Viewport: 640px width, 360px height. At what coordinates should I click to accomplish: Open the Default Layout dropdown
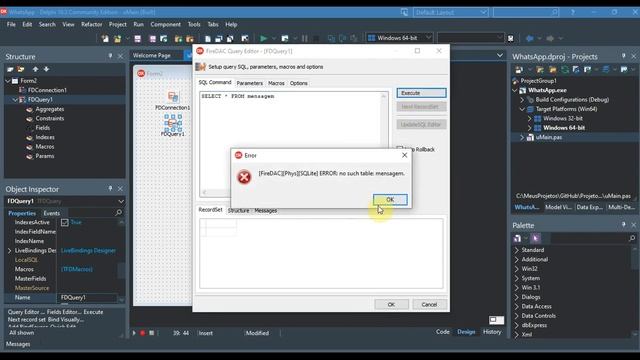[450, 13]
